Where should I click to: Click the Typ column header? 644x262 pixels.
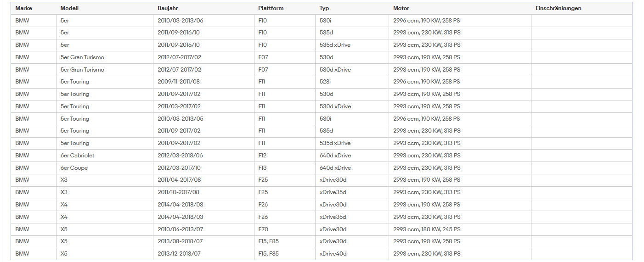(352, 8)
